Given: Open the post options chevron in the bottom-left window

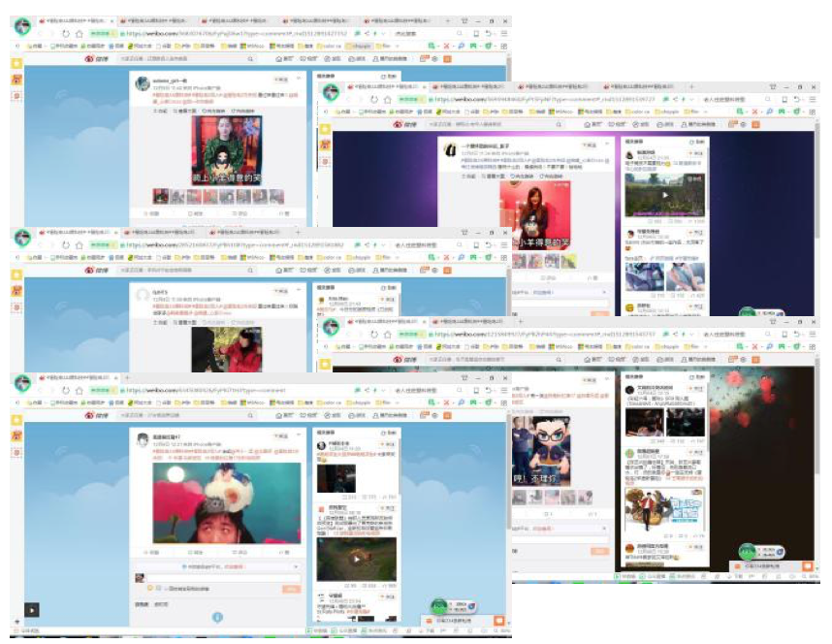Looking at the screenshot, I should click(299, 435).
